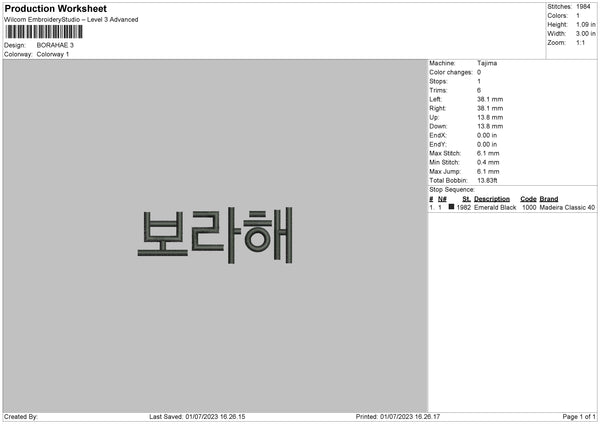
Task: Select the Wilcom EmbroideryStudio Level 3 Advanced line
Action: click(x=71, y=20)
